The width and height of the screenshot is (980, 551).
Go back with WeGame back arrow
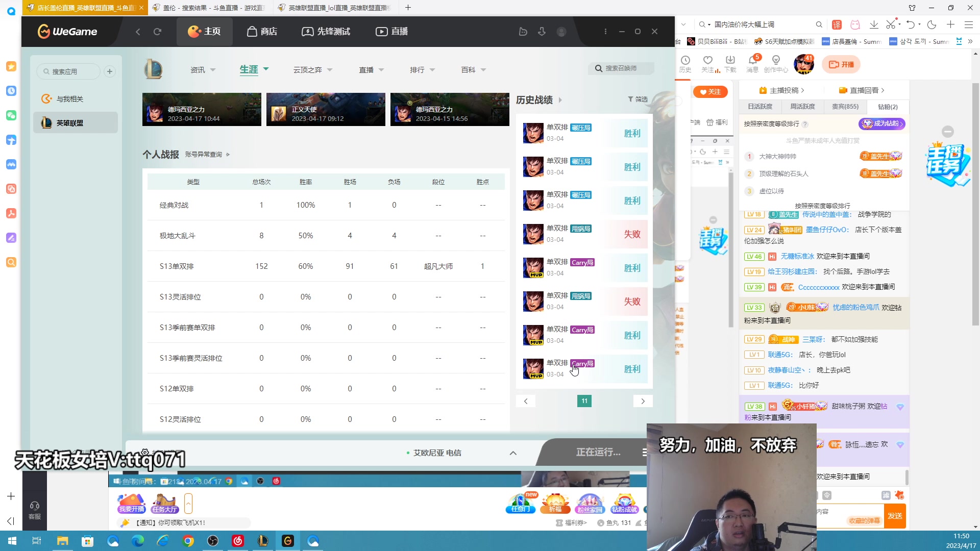138,32
